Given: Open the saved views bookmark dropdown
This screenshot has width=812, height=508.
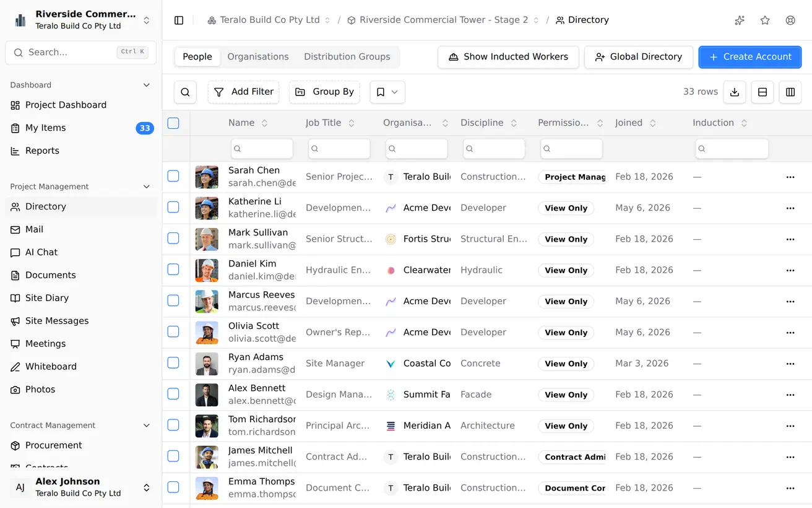Looking at the screenshot, I should pos(387,92).
